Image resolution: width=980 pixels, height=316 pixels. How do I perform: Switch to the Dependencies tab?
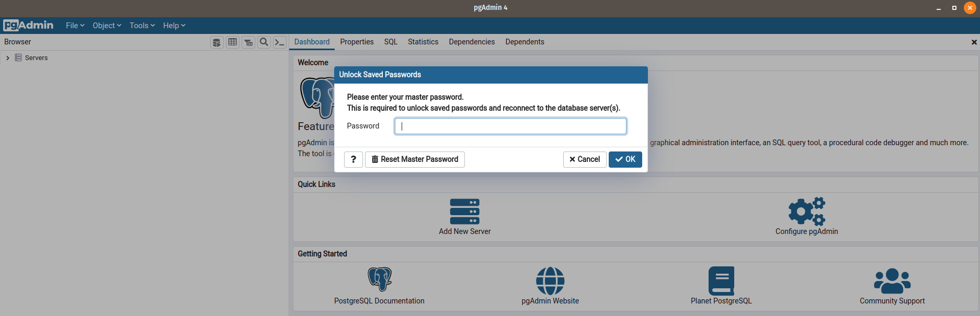click(471, 42)
